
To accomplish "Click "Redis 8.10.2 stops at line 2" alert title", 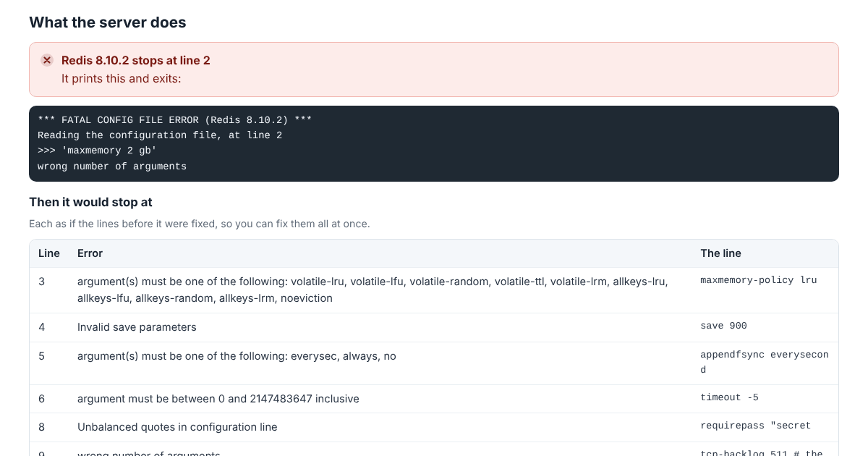I will point(136,60).
